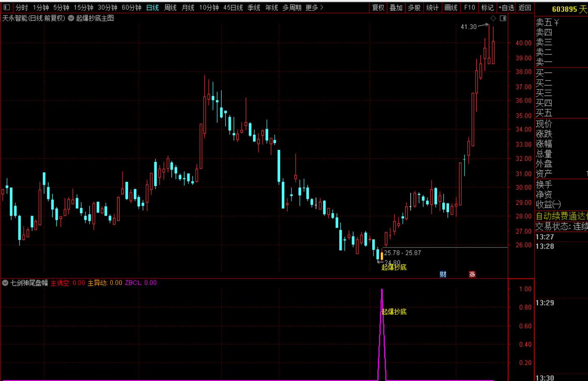Click the round arrow icon beside 七剑神尾盘幅
Image resolution: width=588 pixels, height=381 pixels.
pos(5,283)
